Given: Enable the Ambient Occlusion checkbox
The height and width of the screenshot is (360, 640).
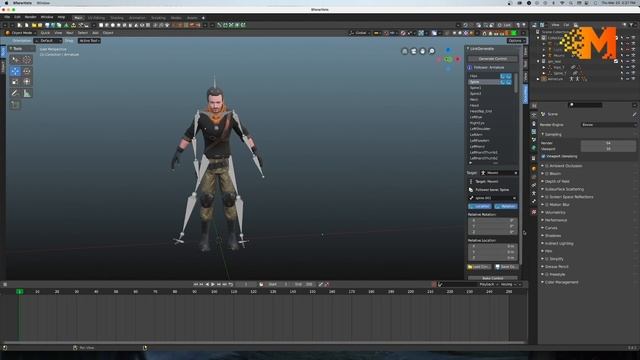Looking at the screenshot, I should tap(547, 166).
